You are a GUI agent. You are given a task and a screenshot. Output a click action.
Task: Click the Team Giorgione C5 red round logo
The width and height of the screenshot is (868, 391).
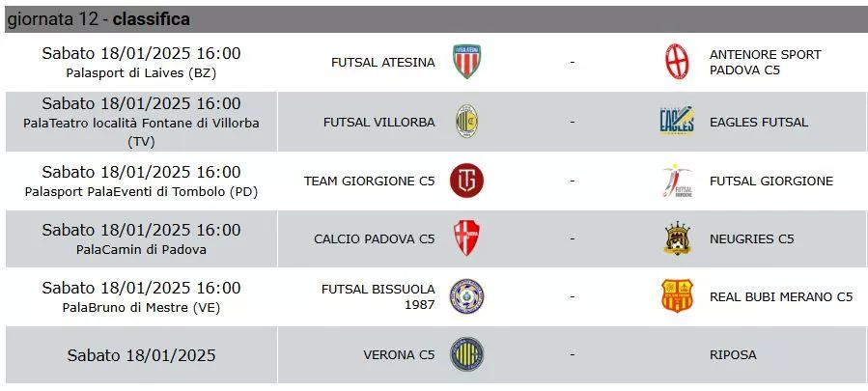466,181
